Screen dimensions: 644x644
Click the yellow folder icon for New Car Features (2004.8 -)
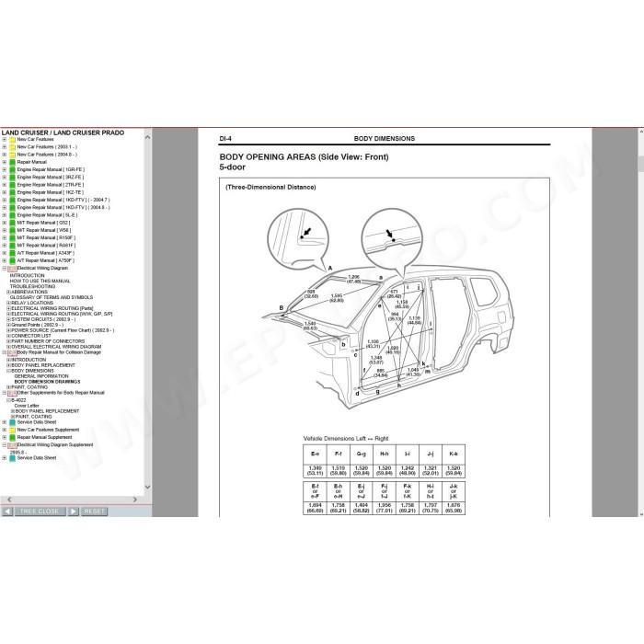12,155
